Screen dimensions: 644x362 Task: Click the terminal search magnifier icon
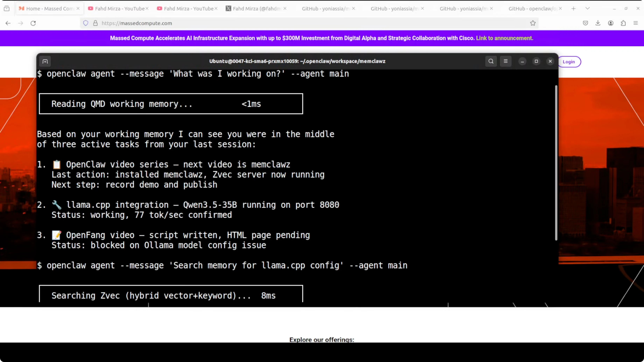[x=491, y=61]
